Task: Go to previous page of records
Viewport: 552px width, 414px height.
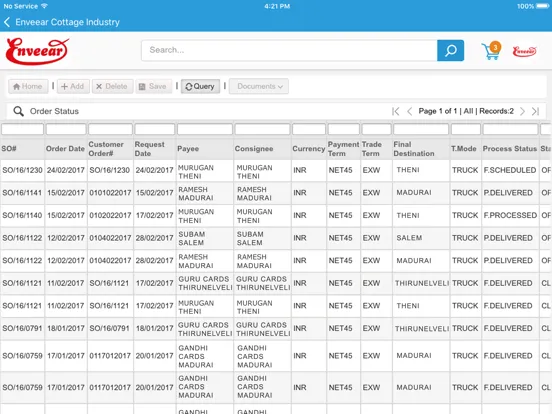Action: (x=409, y=111)
